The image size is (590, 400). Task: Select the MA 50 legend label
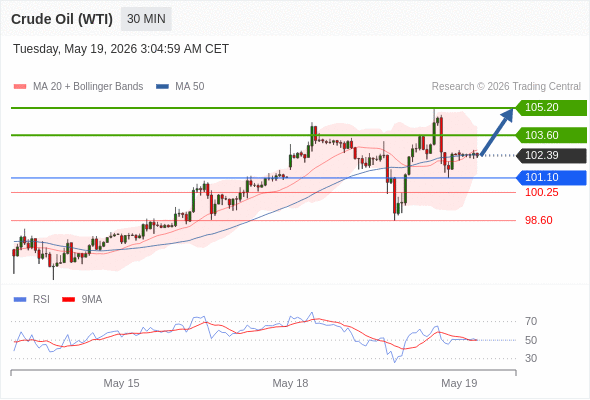tap(190, 87)
